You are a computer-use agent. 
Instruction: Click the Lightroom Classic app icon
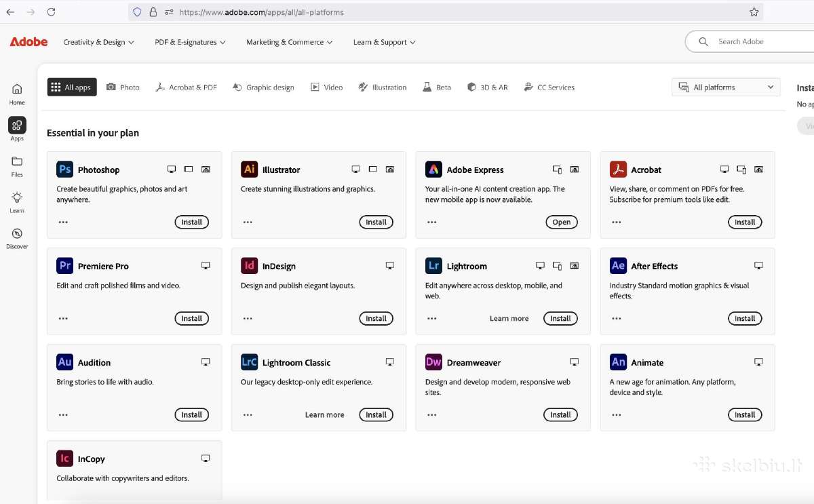249,362
